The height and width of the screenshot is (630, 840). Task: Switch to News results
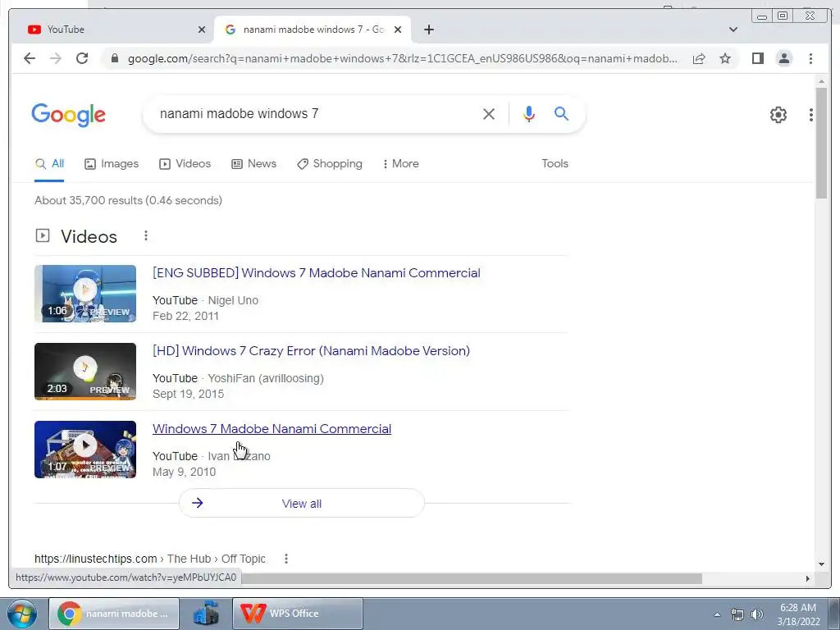tap(254, 164)
